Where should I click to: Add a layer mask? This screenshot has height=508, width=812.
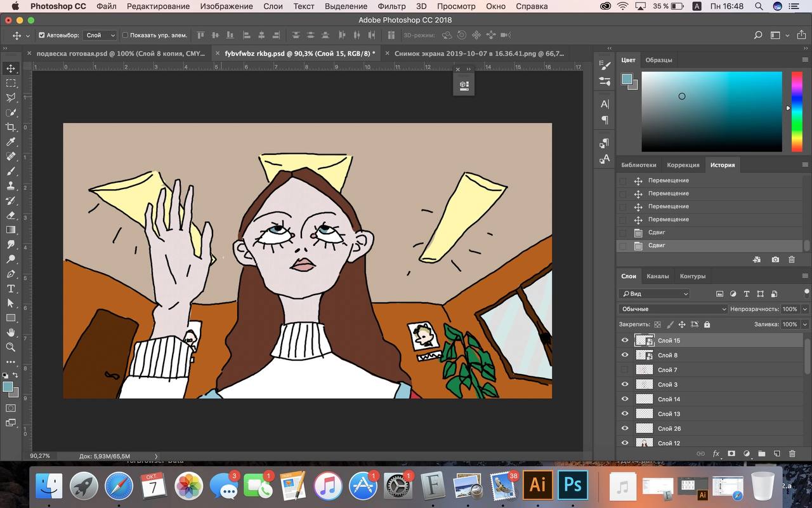731,454
